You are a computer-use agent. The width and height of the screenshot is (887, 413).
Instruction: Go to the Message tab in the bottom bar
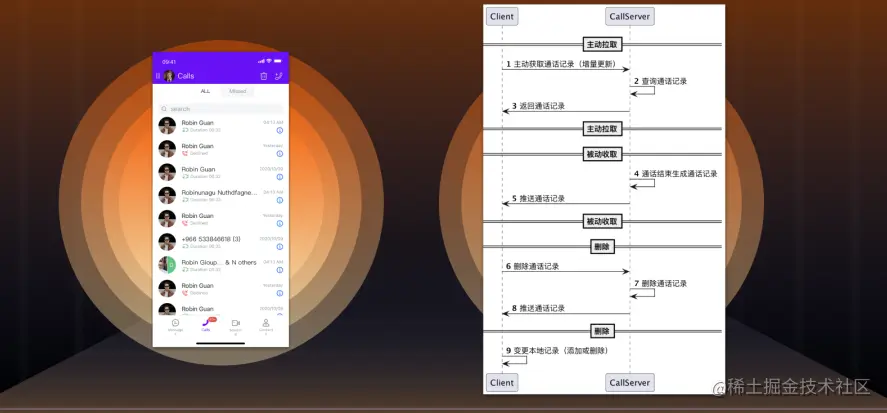(175, 325)
